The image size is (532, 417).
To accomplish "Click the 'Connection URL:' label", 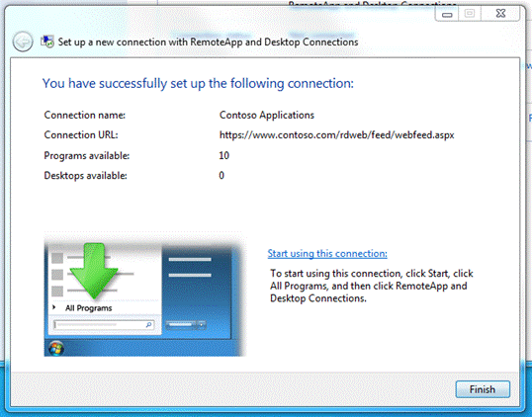I will point(81,135).
